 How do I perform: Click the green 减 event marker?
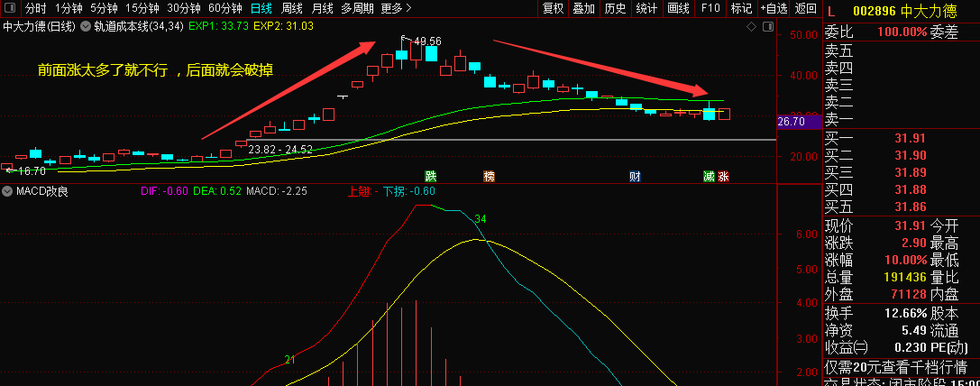709,177
